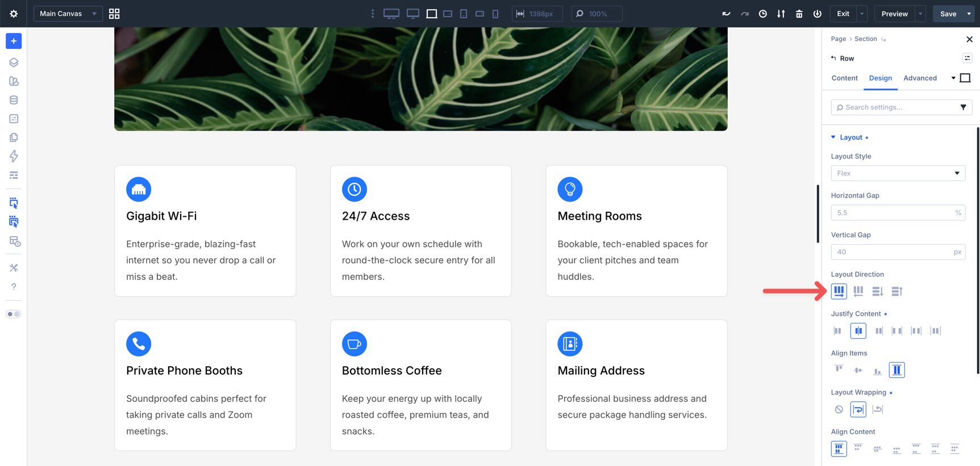Click the redo icon in top bar

click(745, 14)
